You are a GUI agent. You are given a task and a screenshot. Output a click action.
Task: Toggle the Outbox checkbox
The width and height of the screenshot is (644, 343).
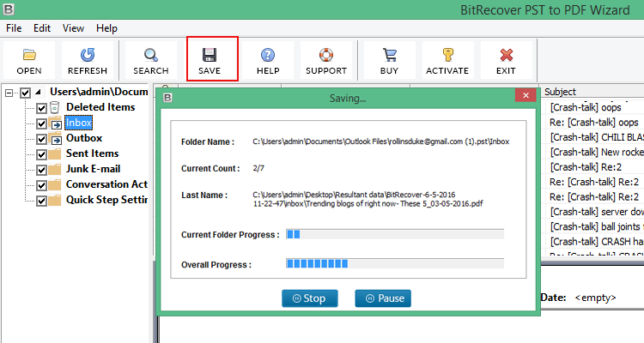pos(41,139)
